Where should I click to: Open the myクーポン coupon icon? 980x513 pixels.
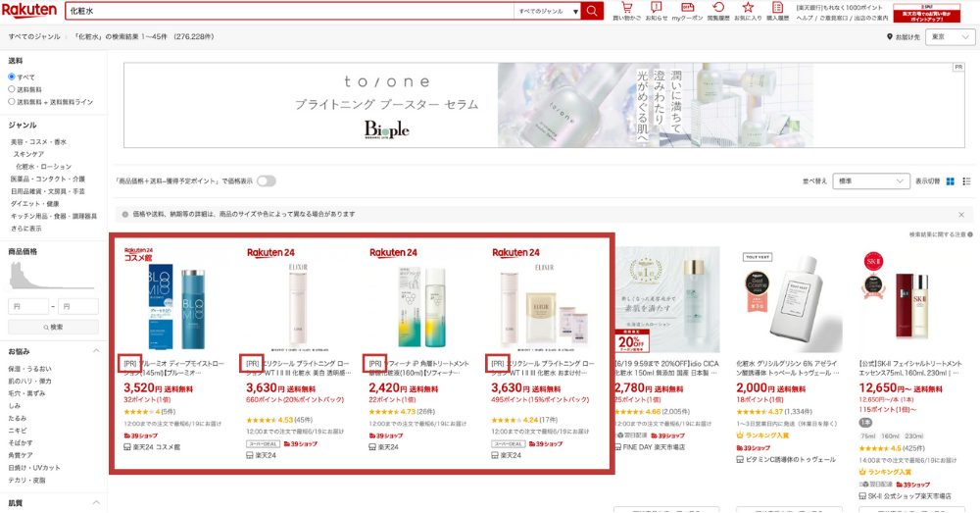(688, 8)
